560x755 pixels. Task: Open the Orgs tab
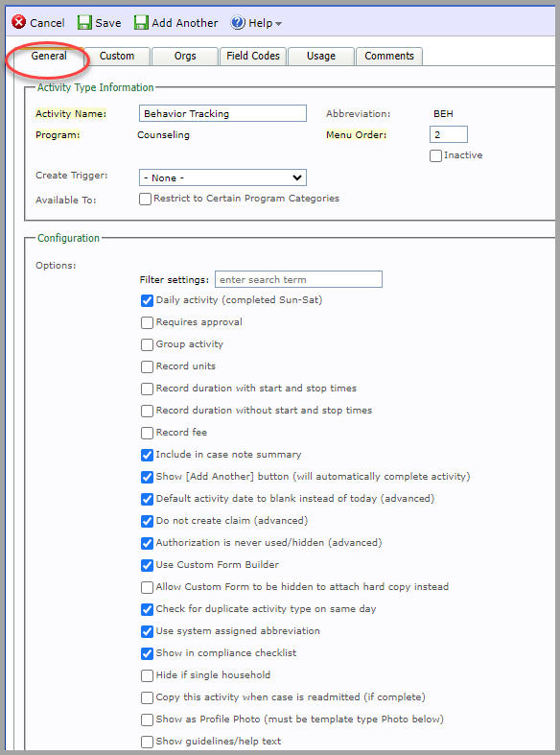click(185, 56)
